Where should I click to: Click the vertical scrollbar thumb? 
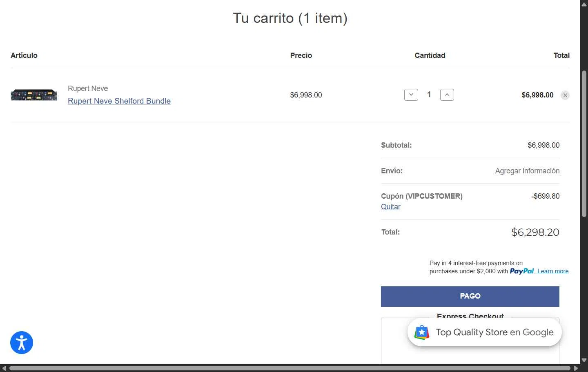pos(584,144)
